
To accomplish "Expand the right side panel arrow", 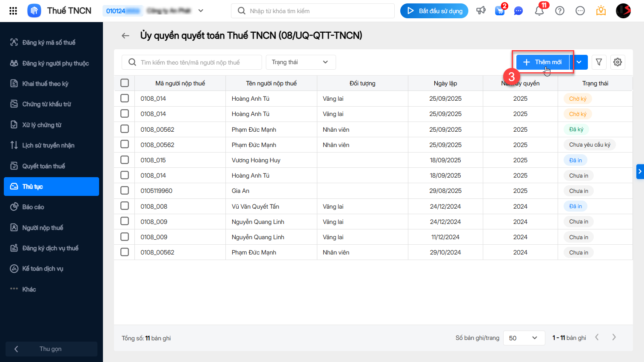I will click(640, 172).
